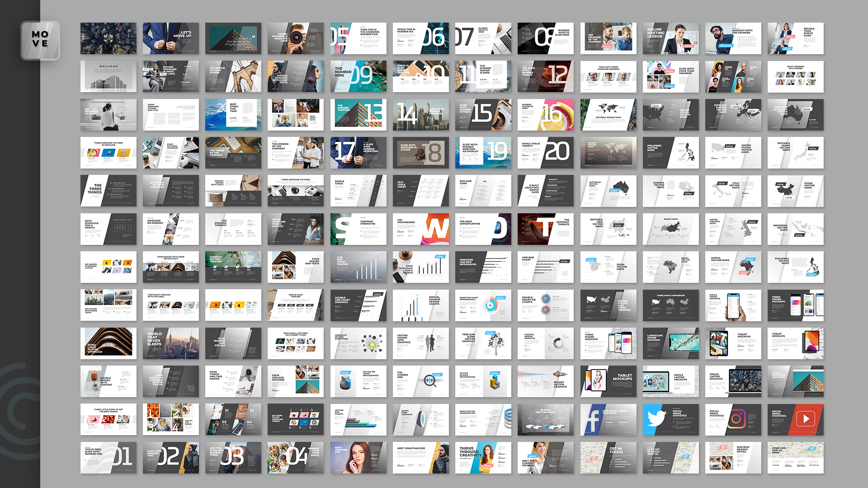868x488 pixels.
Task: Open the S.W.O.T Analytics Simple Slide
Action: pos(546,191)
